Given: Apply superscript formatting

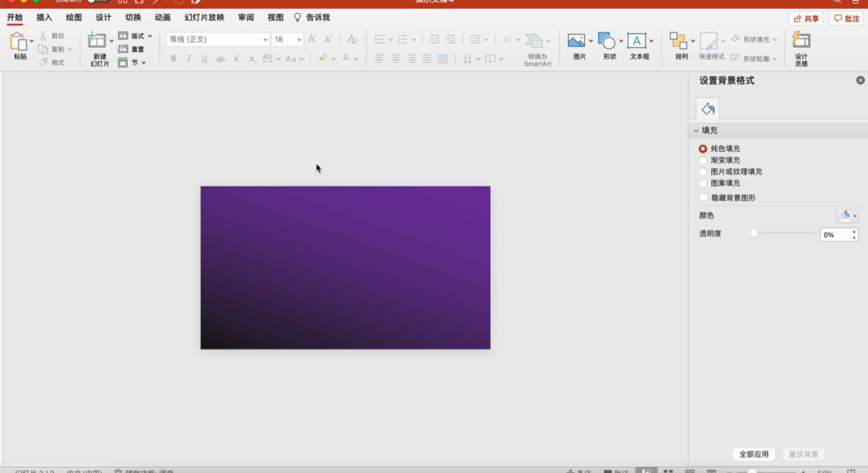Looking at the screenshot, I should point(236,59).
